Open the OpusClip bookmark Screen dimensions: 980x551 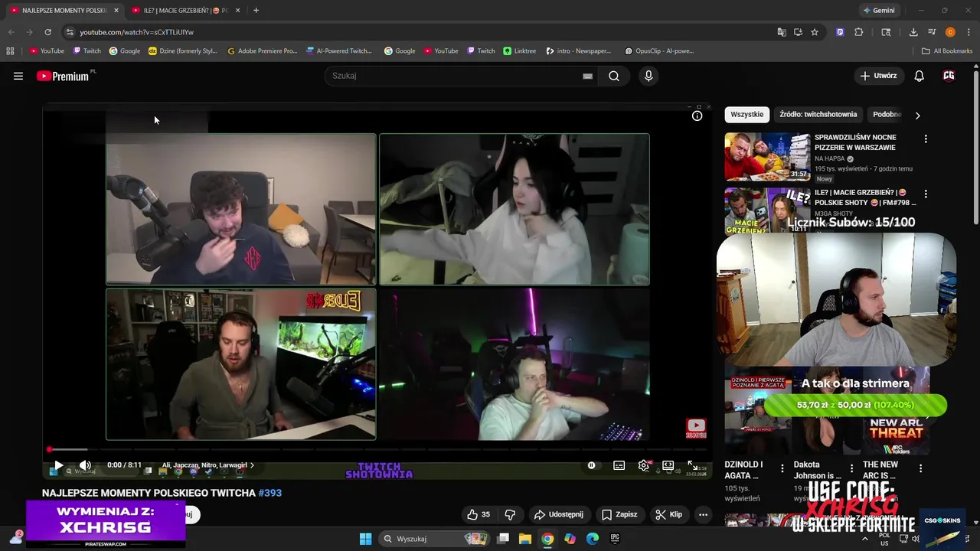click(x=659, y=51)
